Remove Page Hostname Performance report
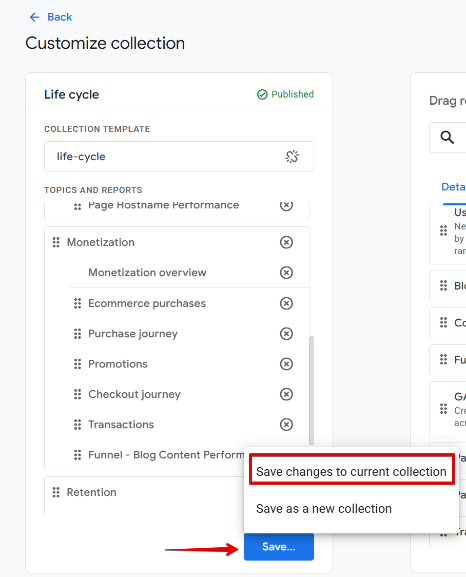Viewport: 466px width, 577px height. [286, 205]
